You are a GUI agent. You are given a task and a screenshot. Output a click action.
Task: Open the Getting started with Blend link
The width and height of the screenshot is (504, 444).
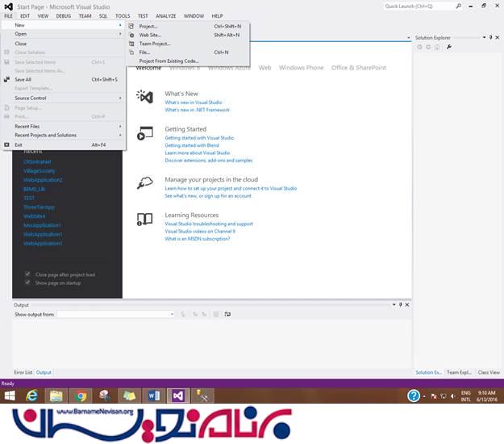pyautogui.click(x=194, y=145)
